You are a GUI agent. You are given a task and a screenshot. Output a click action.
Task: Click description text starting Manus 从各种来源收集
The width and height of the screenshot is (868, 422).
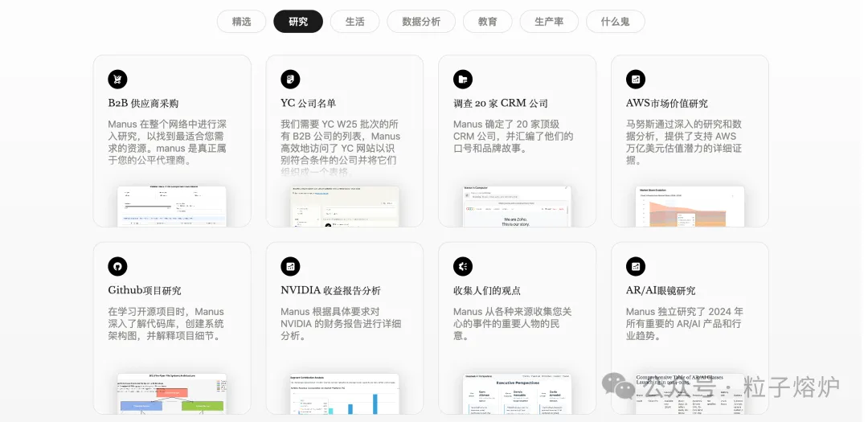click(512, 323)
